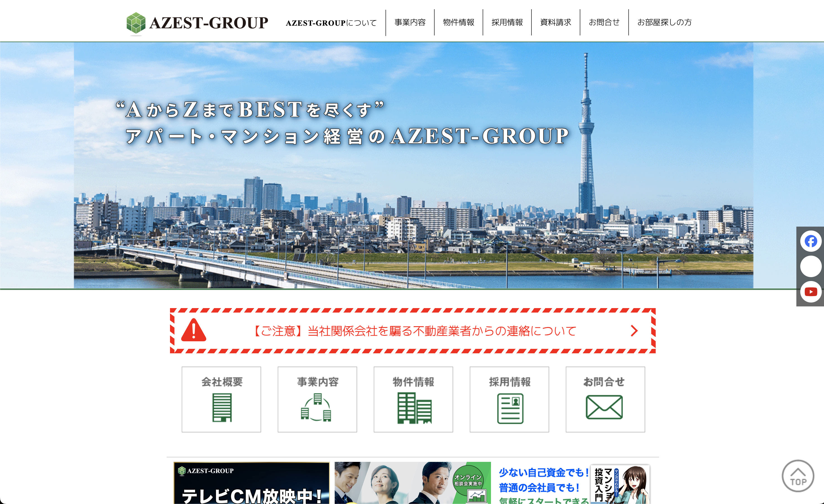Click chevron arrow on red notice banner
The image size is (824, 504).
point(634,331)
